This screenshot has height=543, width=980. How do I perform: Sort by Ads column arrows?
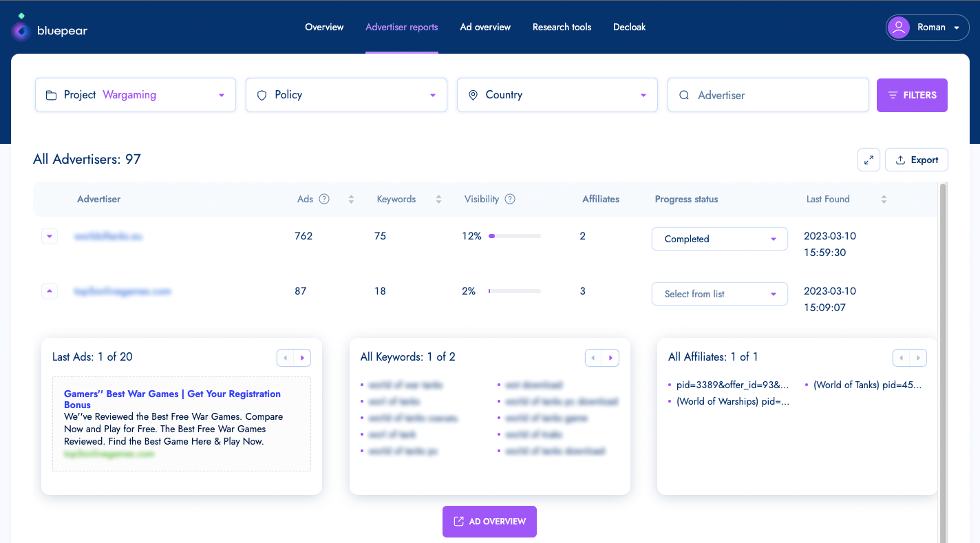pyautogui.click(x=351, y=199)
